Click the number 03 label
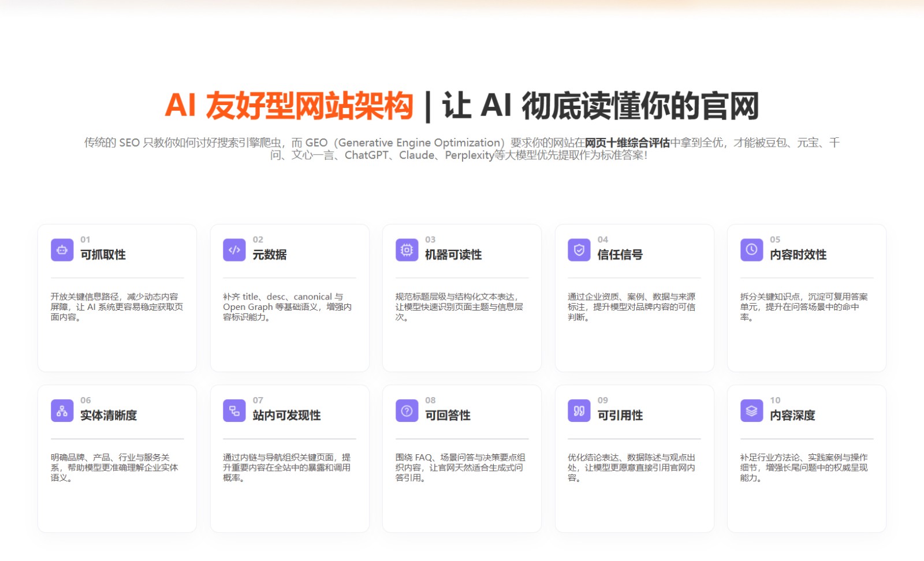The height and width of the screenshot is (561, 924). tap(430, 240)
